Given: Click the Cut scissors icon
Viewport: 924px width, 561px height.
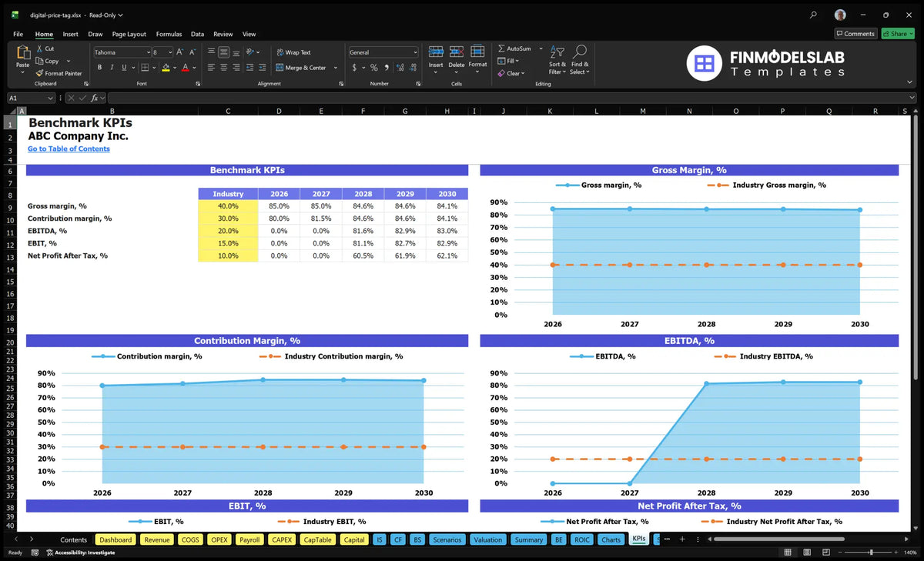Looking at the screenshot, I should pyautogui.click(x=40, y=48).
